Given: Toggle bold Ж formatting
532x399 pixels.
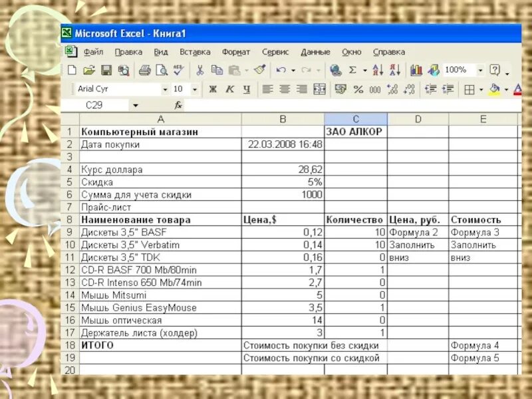Looking at the screenshot, I should tap(213, 89).
